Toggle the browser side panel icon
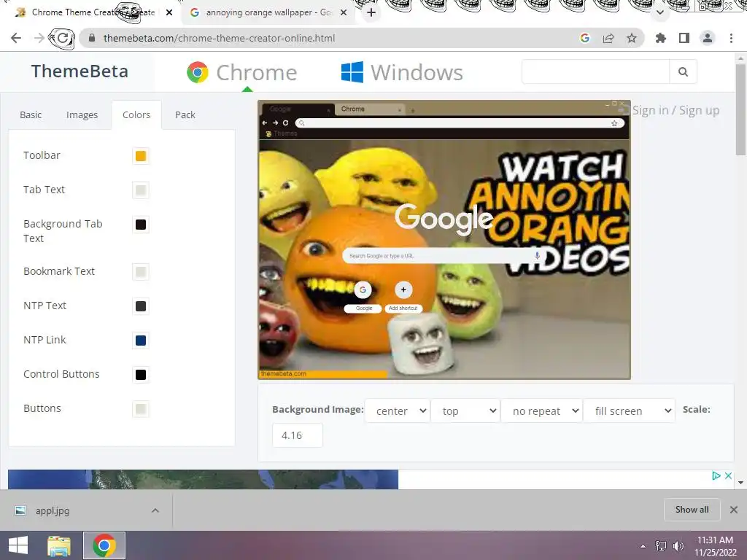 click(x=684, y=38)
